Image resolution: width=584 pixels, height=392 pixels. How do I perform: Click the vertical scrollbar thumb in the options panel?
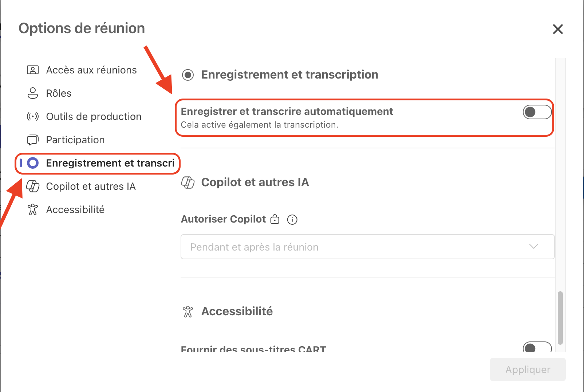click(560, 317)
